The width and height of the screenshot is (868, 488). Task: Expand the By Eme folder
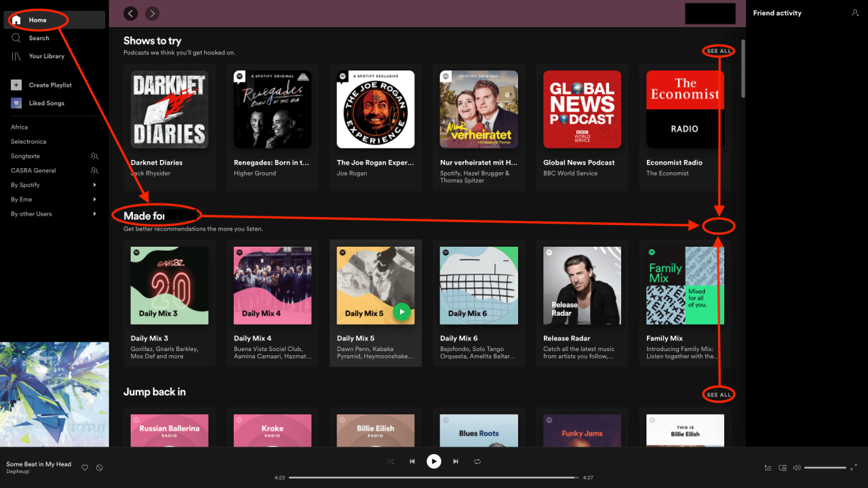pyautogui.click(x=94, y=199)
